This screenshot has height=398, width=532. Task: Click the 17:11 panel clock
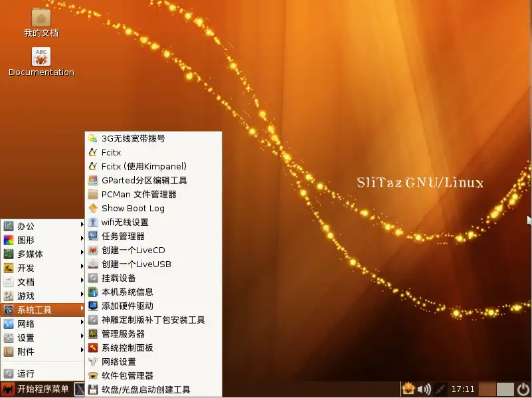coord(463,389)
